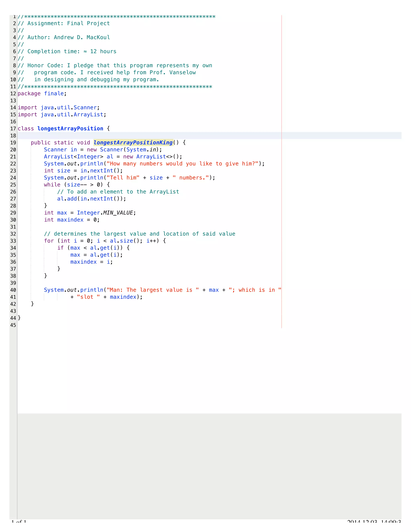Screen dimensions: 411x532
Task: Click comment 'To add an element to the ArrayList'
Action: coord(118,192)
